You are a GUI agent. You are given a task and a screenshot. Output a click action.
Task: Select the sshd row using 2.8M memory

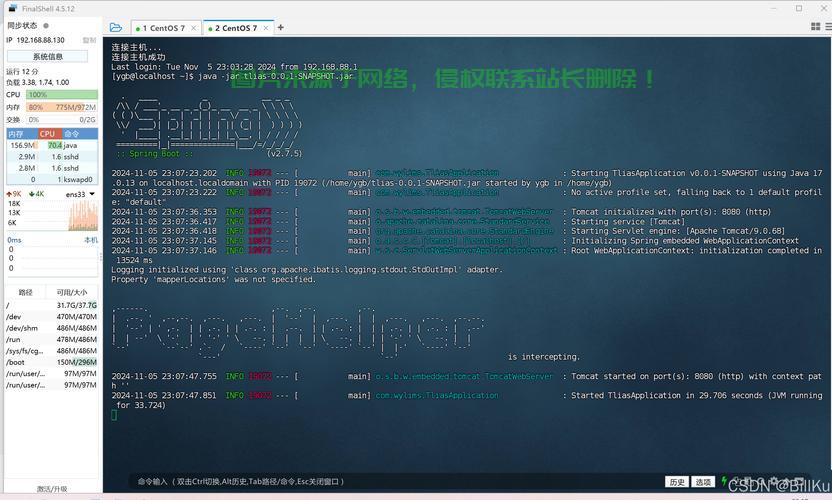[52, 168]
